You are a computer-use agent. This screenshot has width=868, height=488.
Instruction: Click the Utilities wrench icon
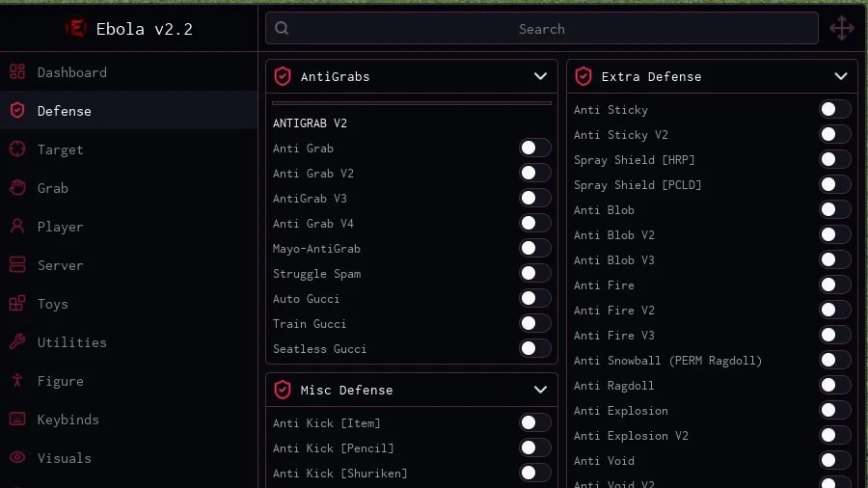point(17,342)
